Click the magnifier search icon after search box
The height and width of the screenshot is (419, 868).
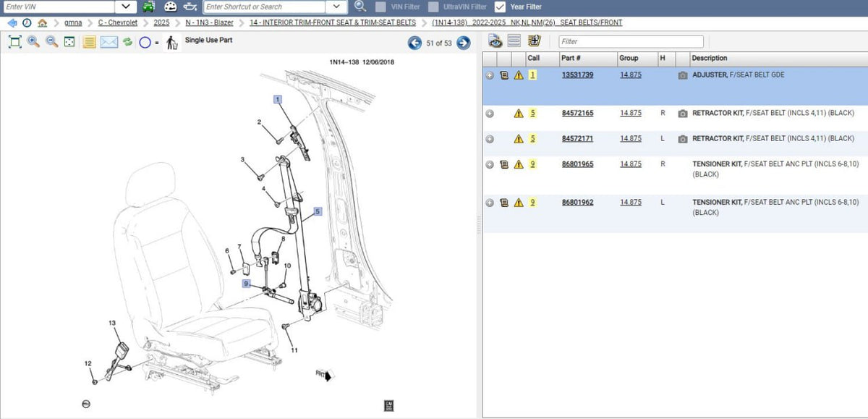point(359,7)
